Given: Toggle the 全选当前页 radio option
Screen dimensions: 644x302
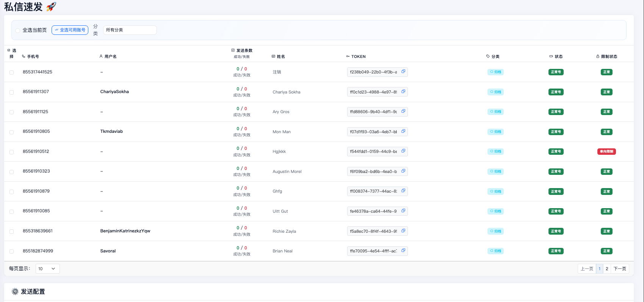Looking at the screenshot, I should (18, 30).
